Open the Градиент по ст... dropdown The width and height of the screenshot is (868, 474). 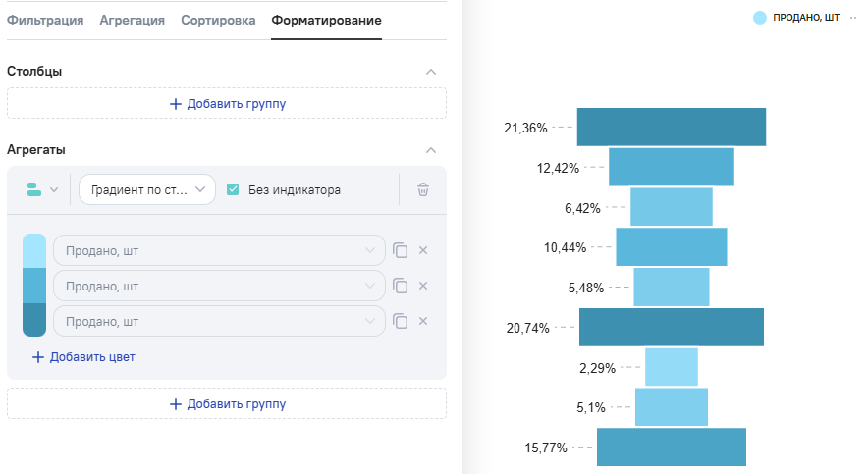click(x=147, y=190)
